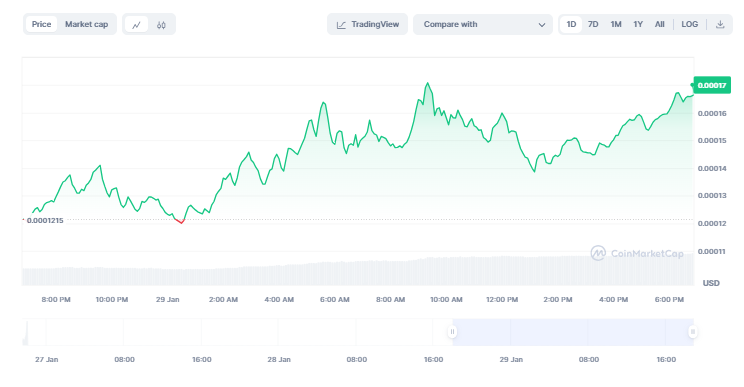Screen dimensions: 744x387
Task: Select the Price tab
Action: click(41, 24)
